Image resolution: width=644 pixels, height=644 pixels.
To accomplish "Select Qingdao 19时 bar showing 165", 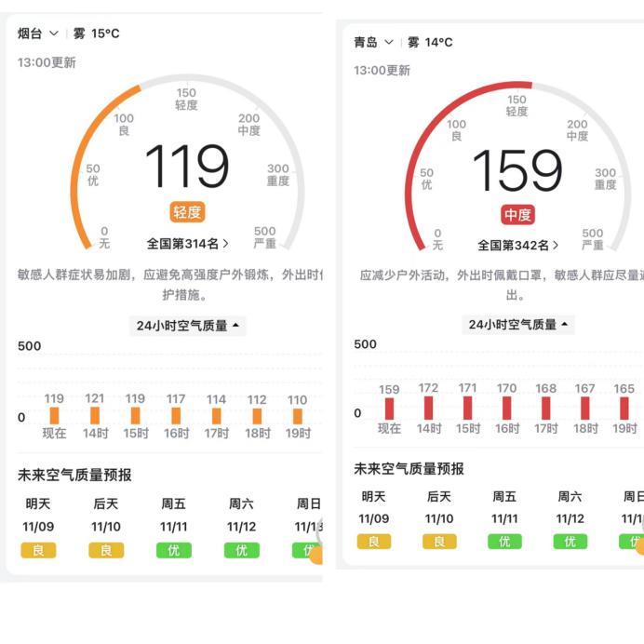I will coord(624,408).
